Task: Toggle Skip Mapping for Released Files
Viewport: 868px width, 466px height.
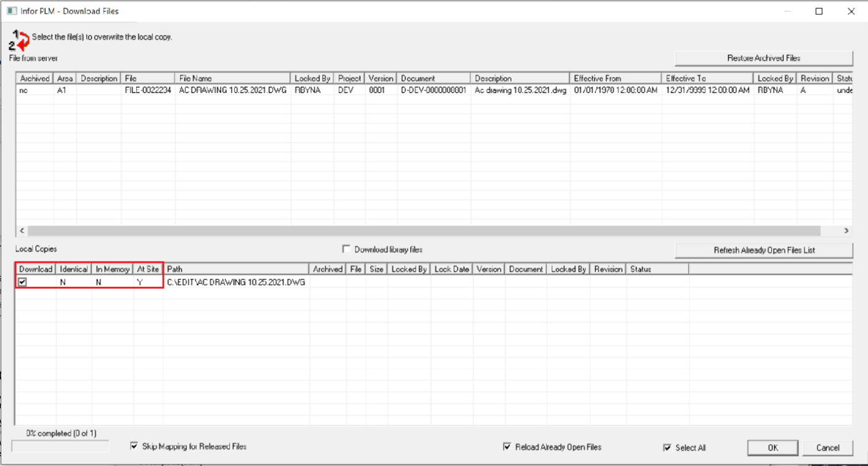Action: (x=134, y=446)
